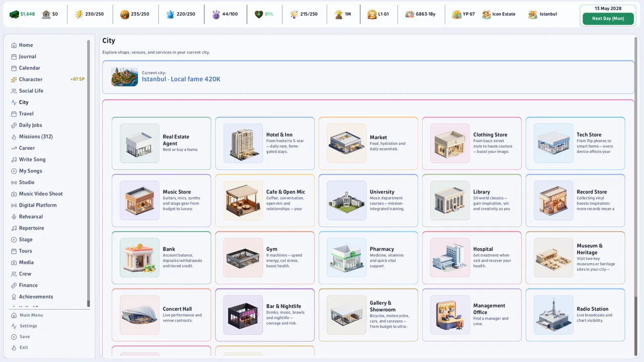Open the Real Estate Agent building icon
Image resolution: width=644 pixels, height=362 pixels.
coord(139,143)
